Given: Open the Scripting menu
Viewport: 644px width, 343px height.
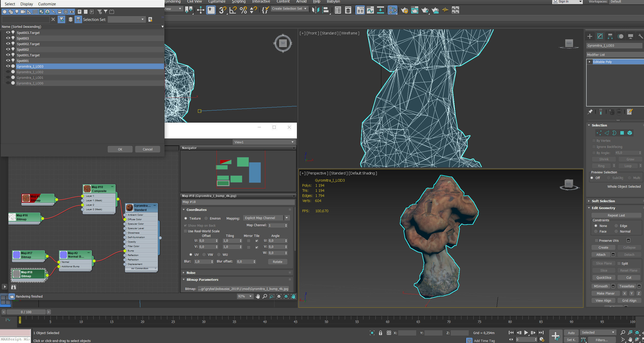Looking at the screenshot, I should click(x=238, y=2).
